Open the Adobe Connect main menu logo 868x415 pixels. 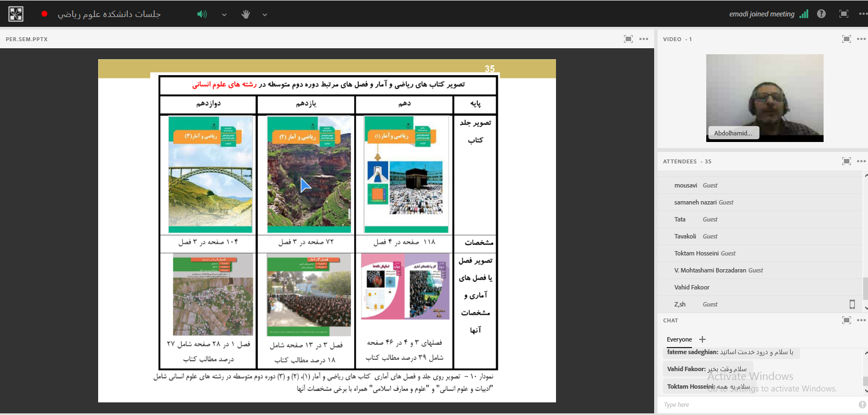[16, 14]
